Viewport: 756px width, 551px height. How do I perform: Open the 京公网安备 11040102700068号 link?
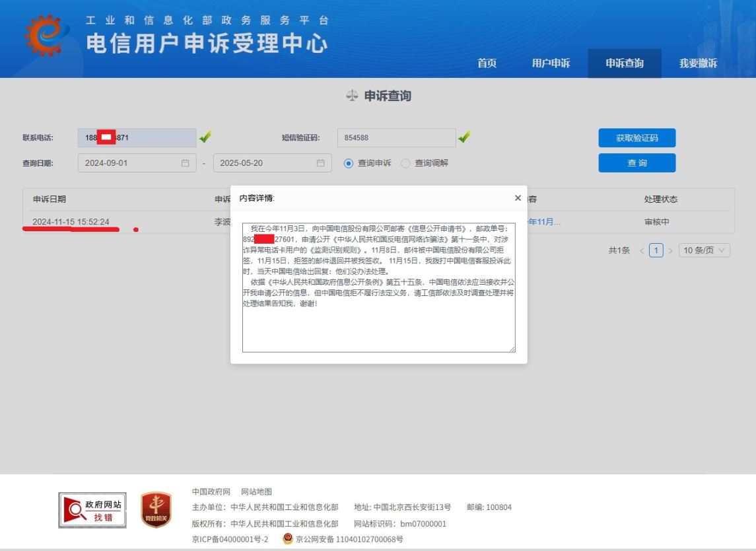[x=349, y=539]
